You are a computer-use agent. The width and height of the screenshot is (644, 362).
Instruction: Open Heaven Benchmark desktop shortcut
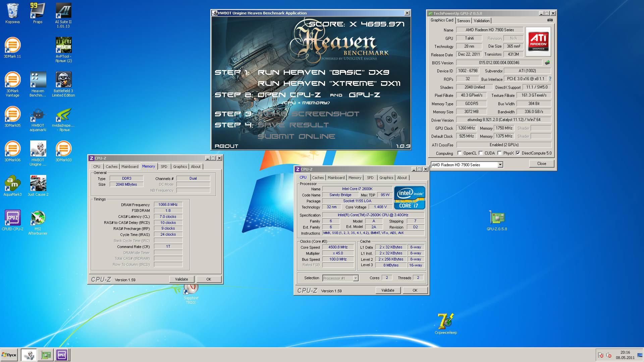pyautogui.click(x=38, y=84)
